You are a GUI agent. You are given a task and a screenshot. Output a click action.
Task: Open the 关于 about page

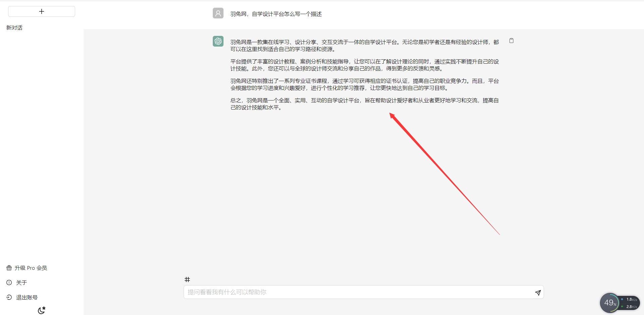pos(17,283)
